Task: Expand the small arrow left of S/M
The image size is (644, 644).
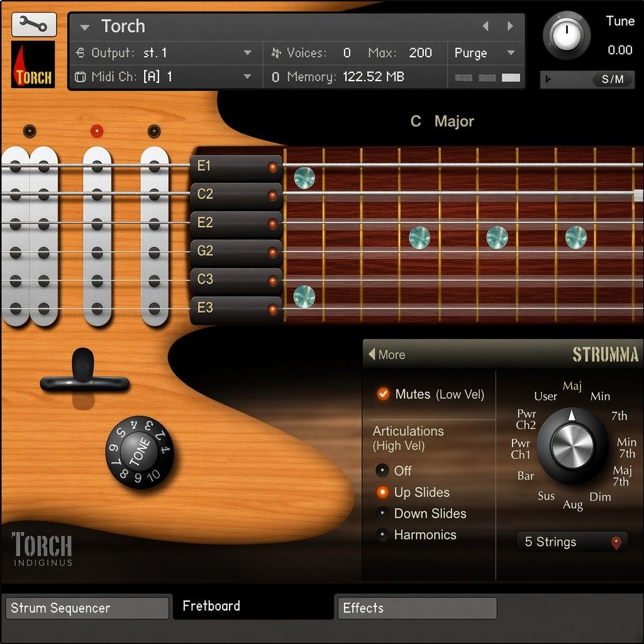Action: (x=548, y=79)
